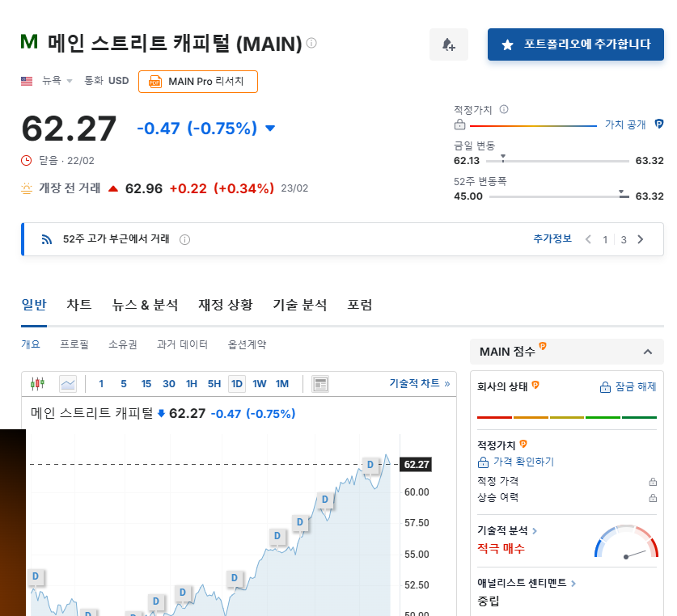Click the Pro badge next to 회사의 상태
Screen dimensions: 677x616
(x=535, y=384)
